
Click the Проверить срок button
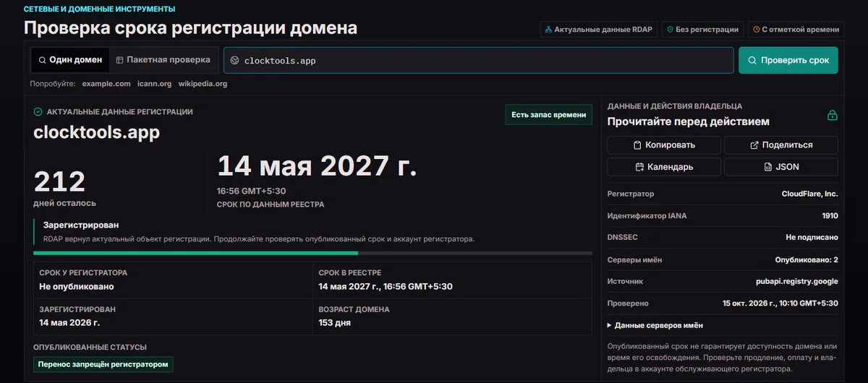pos(788,61)
